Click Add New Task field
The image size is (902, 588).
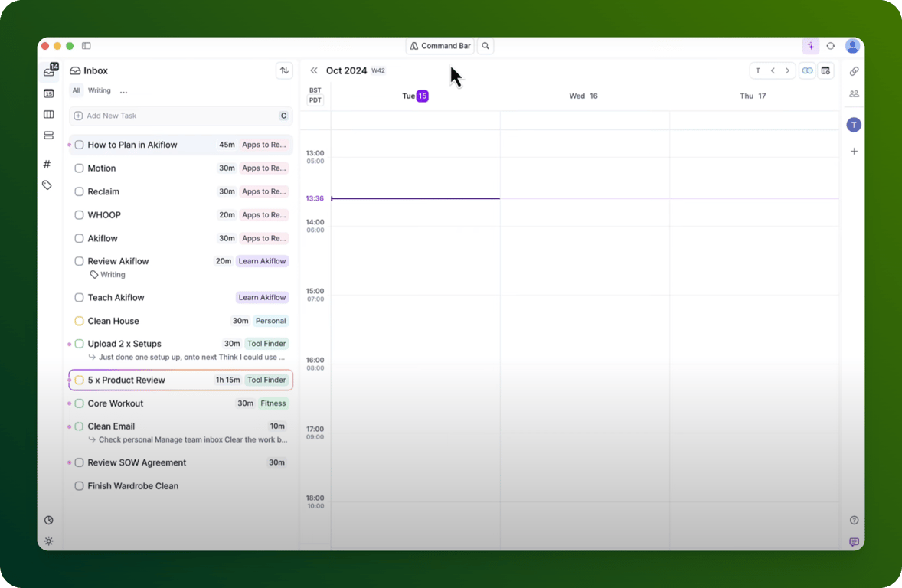tap(181, 116)
